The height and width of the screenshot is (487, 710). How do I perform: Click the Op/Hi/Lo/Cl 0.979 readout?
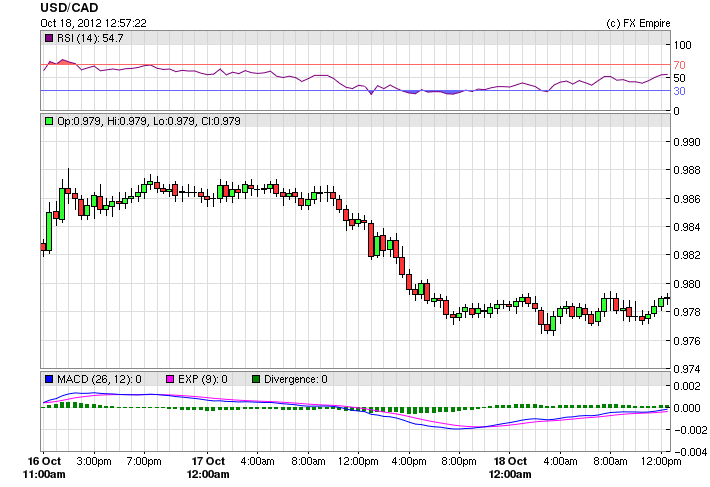click(x=149, y=121)
